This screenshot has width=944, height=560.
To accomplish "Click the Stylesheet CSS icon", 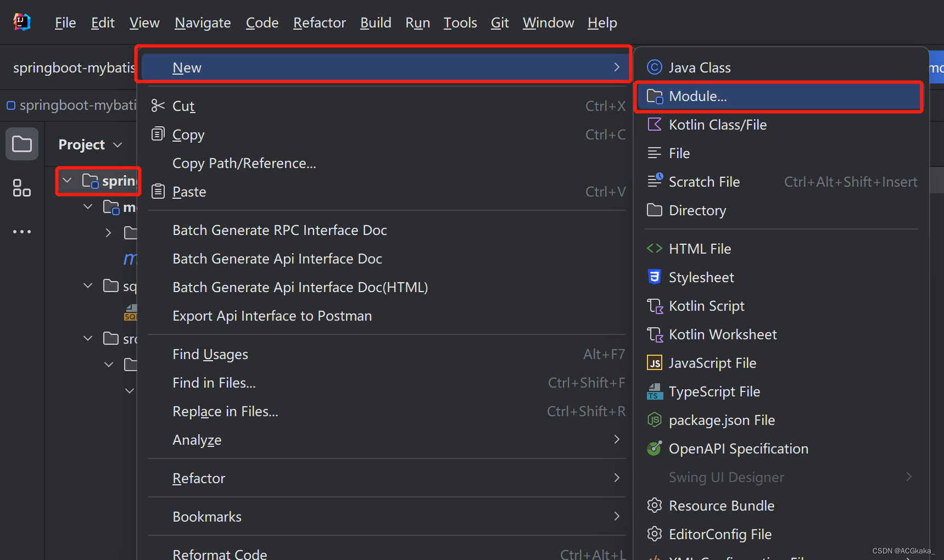I will (654, 277).
